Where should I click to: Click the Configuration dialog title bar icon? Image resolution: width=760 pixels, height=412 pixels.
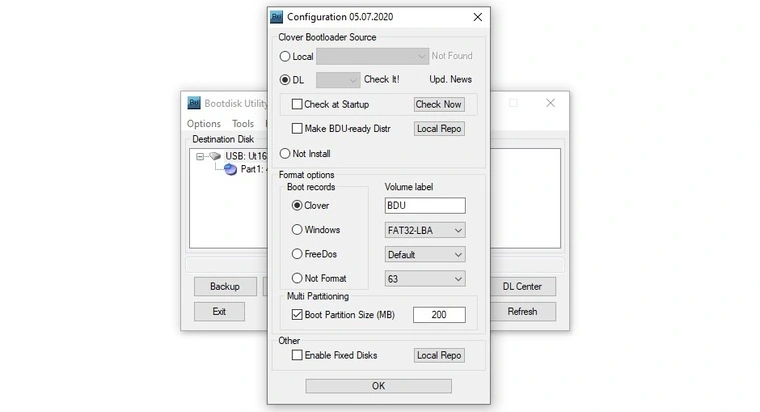(277, 17)
